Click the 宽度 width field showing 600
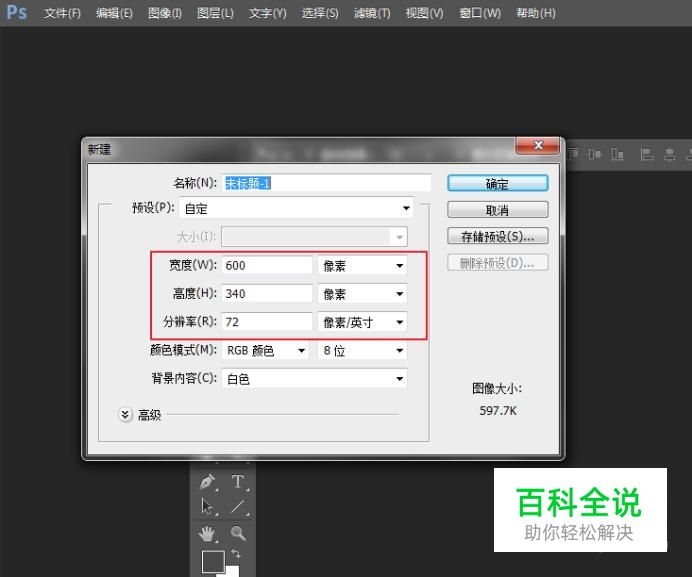 (x=267, y=265)
